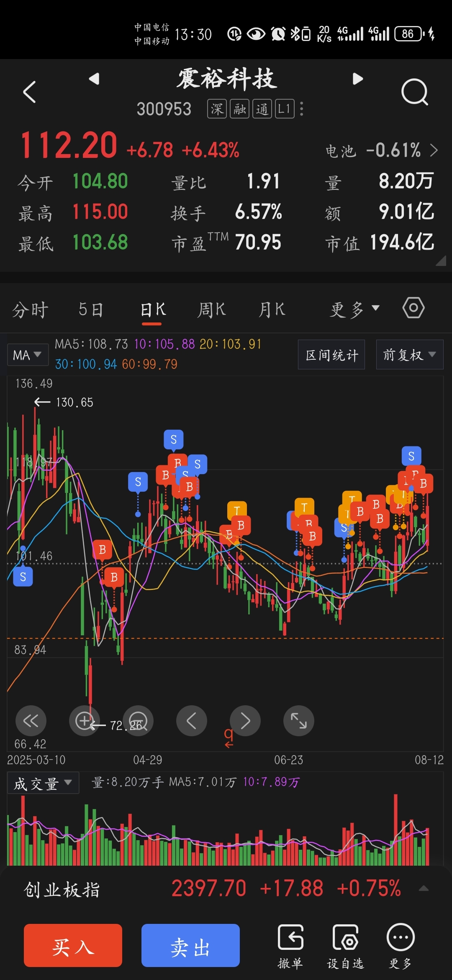Move chart left with the round arrow button
Image resolution: width=452 pixels, height=980 pixels.
pyautogui.click(x=192, y=721)
